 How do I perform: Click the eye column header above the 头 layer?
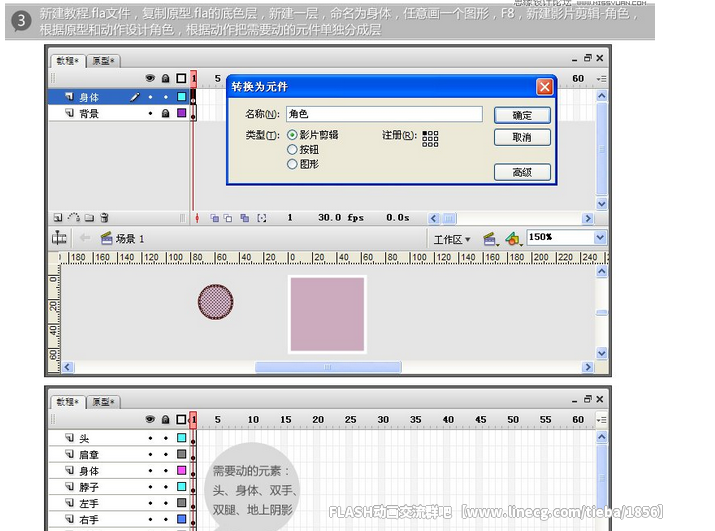[x=150, y=419]
